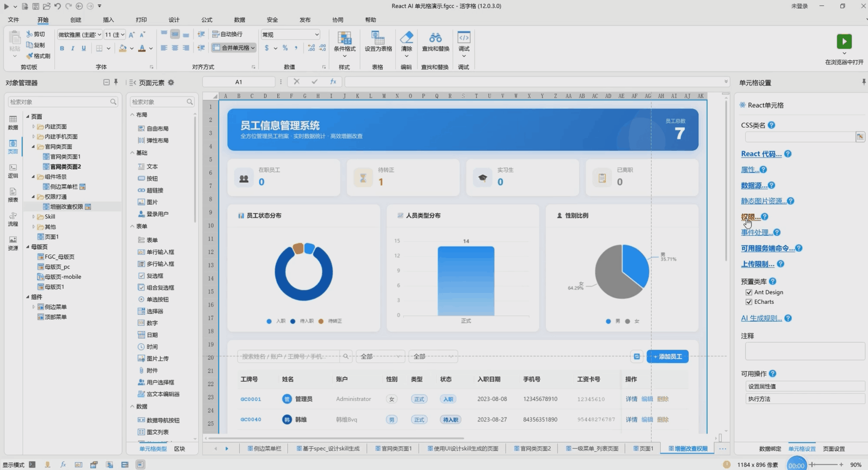The image size is (868, 470).
Task: Collapse the 布局 element group
Action: pyautogui.click(x=133, y=115)
